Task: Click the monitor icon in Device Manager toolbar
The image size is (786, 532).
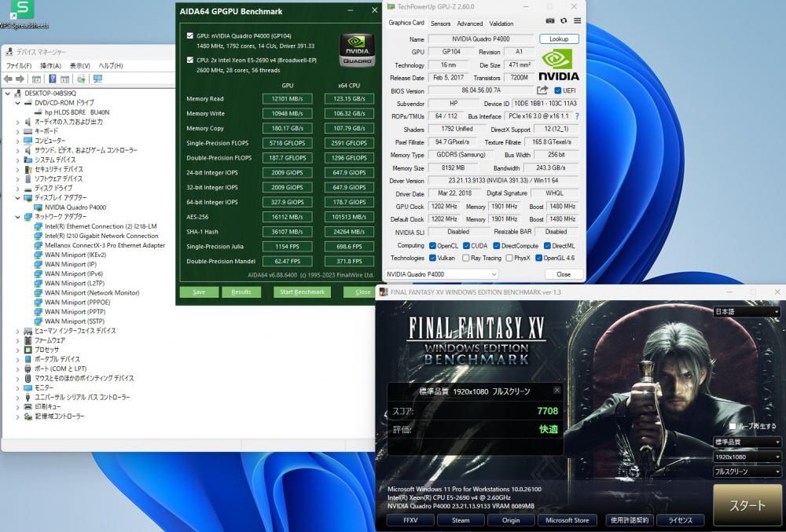Action: (97, 79)
